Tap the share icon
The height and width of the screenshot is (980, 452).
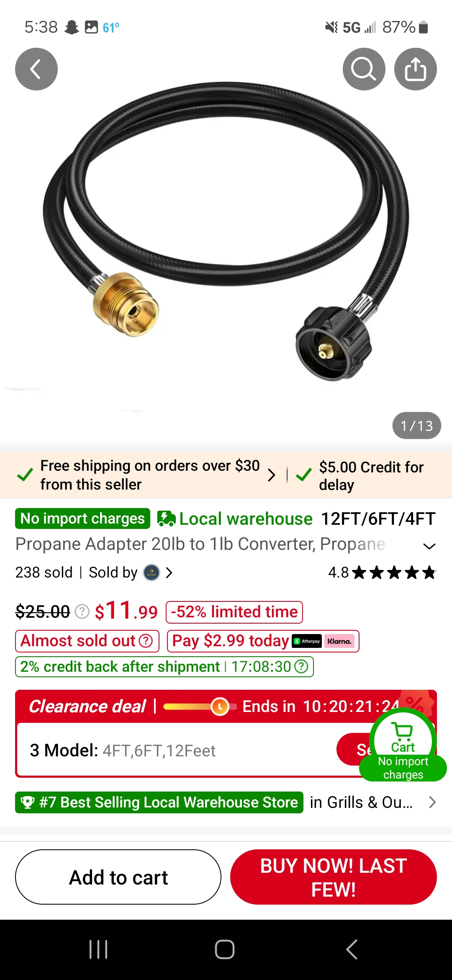415,69
